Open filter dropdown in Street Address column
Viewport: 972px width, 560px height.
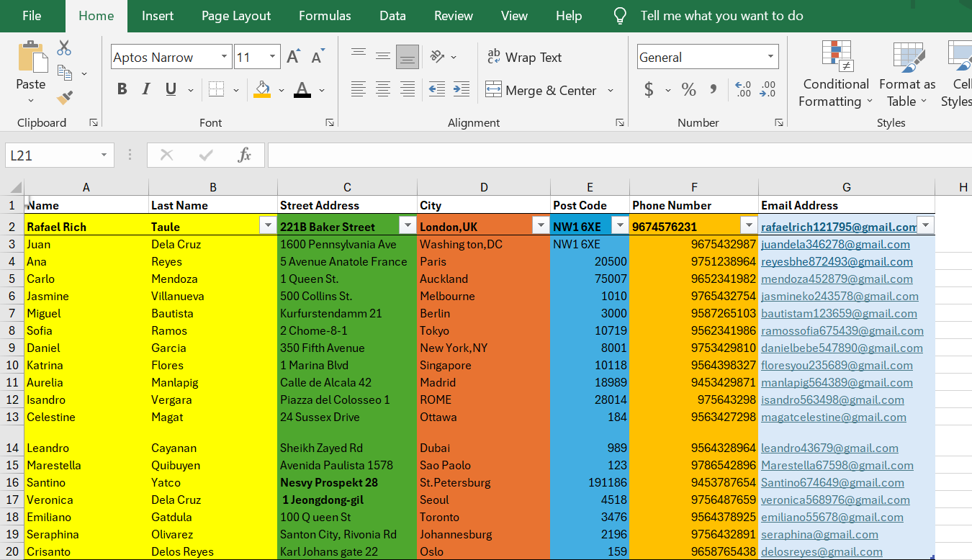408,225
